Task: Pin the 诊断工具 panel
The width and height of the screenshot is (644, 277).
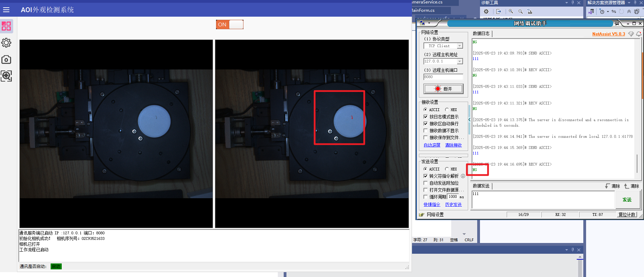Action: click(573, 3)
